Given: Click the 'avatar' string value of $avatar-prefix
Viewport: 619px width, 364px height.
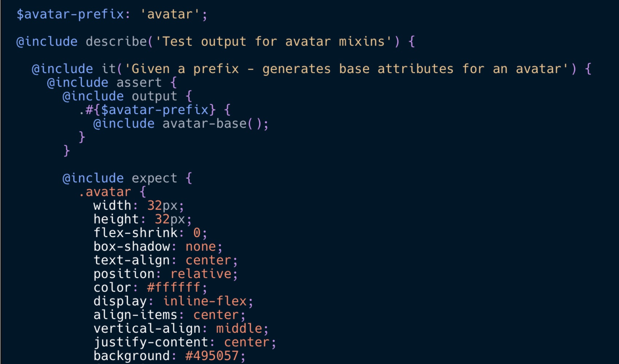Looking at the screenshot, I should pyautogui.click(x=170, y=15).
